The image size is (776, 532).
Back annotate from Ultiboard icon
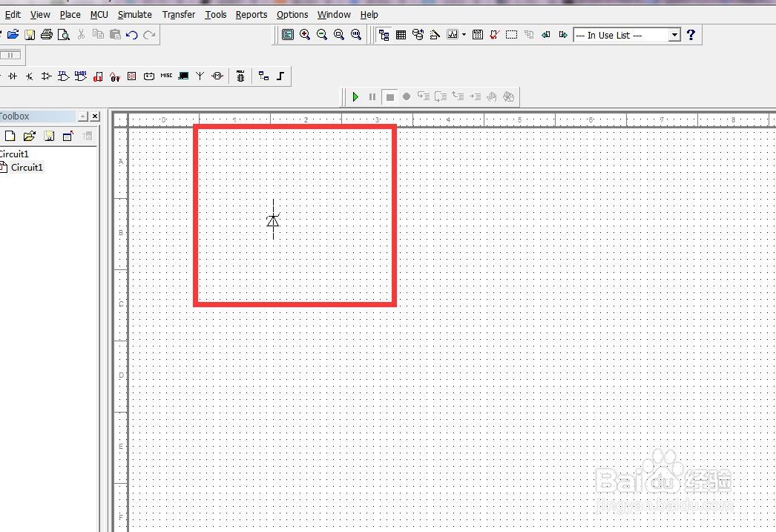coord(546,35)
